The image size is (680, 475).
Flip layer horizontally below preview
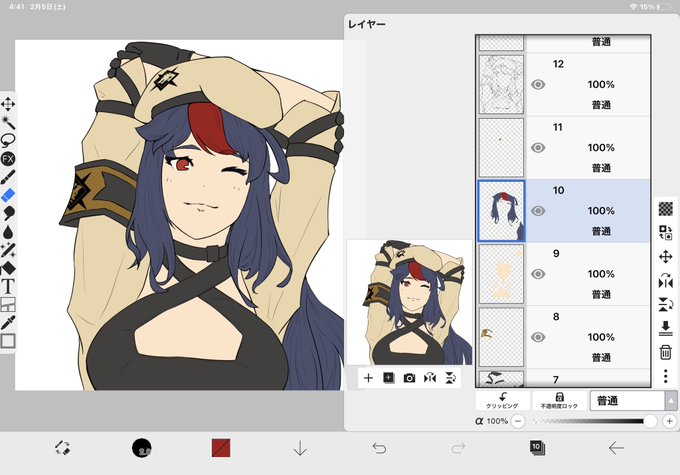(x=430, y=378)
